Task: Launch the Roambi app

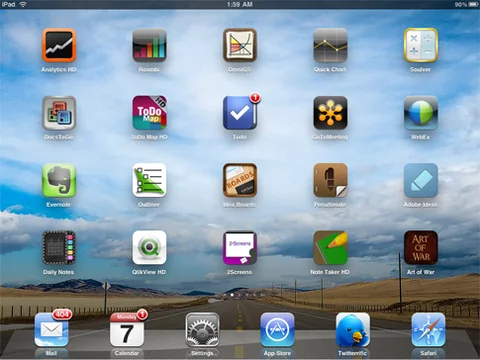Action: [149, 45]
